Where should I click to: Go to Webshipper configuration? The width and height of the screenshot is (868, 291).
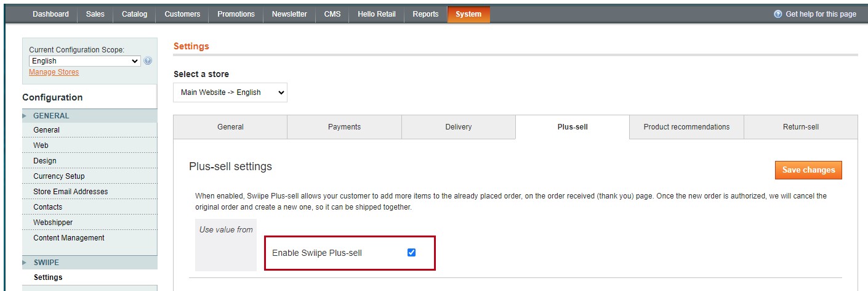point(53,223)
